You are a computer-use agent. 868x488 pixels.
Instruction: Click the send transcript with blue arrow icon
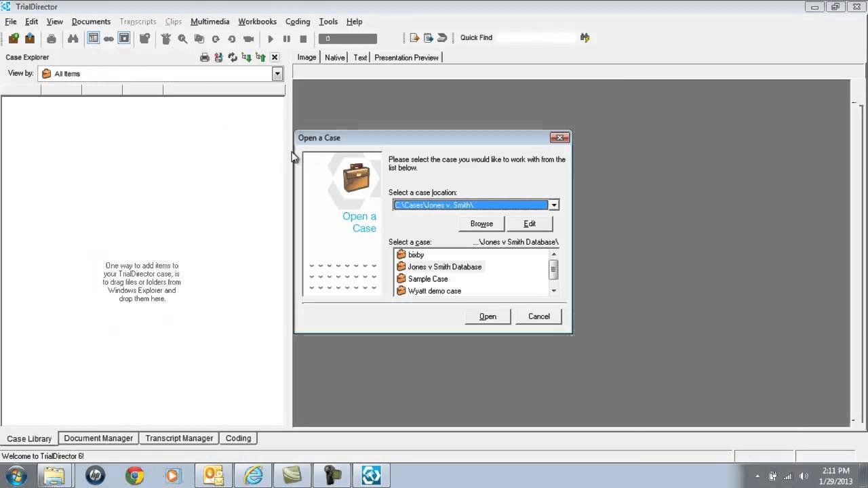tap(429, 38)
